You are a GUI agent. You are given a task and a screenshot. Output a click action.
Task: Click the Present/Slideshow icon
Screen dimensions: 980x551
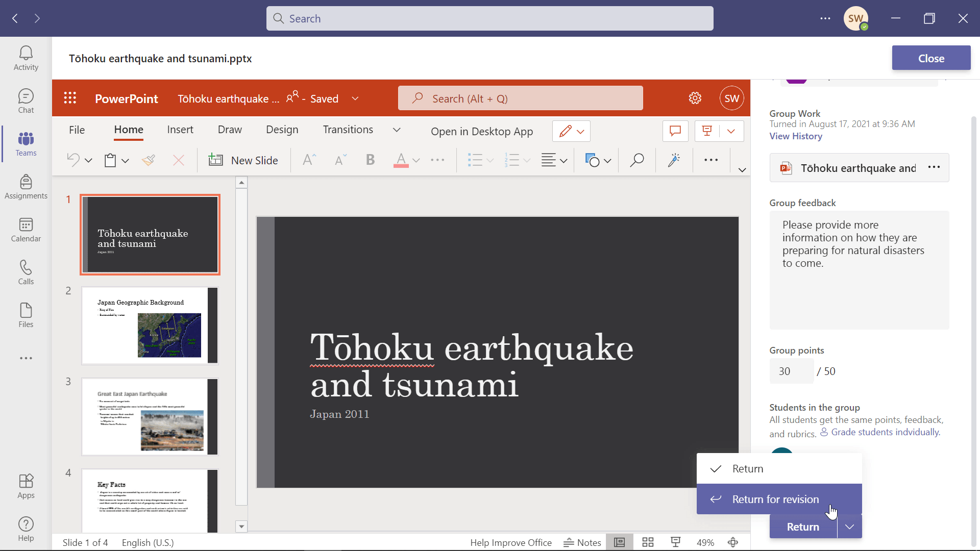point(707,131)
